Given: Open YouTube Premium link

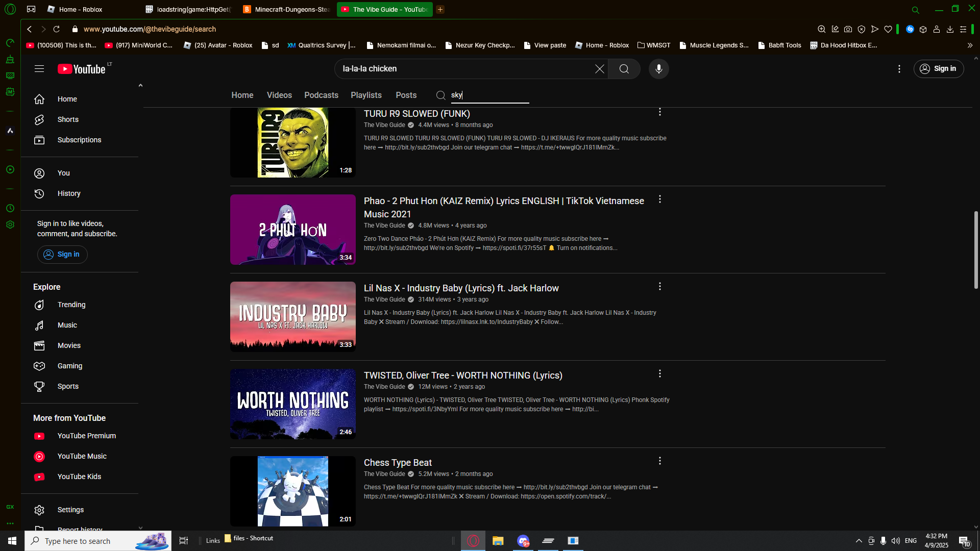Looking at the screenshot, I should coord(81,436).
